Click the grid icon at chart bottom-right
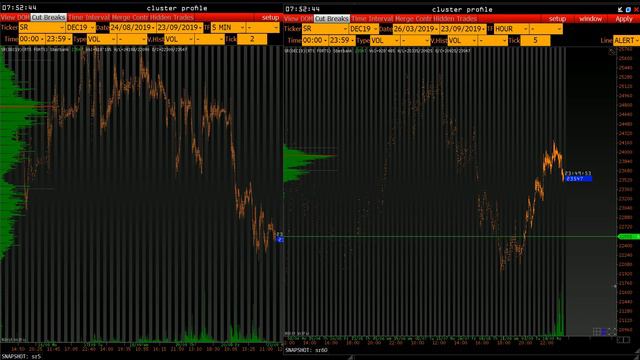 click(596, 332)
